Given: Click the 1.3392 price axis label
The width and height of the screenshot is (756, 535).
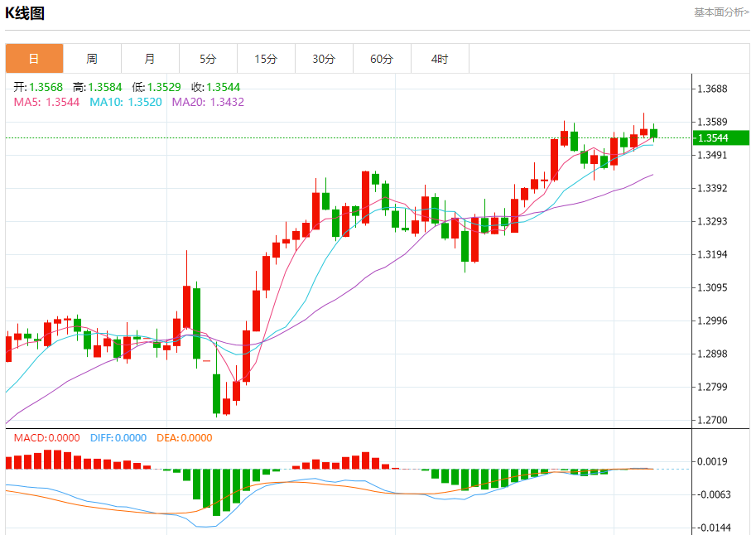Looking at the screenshot, I should coord(713,188).
